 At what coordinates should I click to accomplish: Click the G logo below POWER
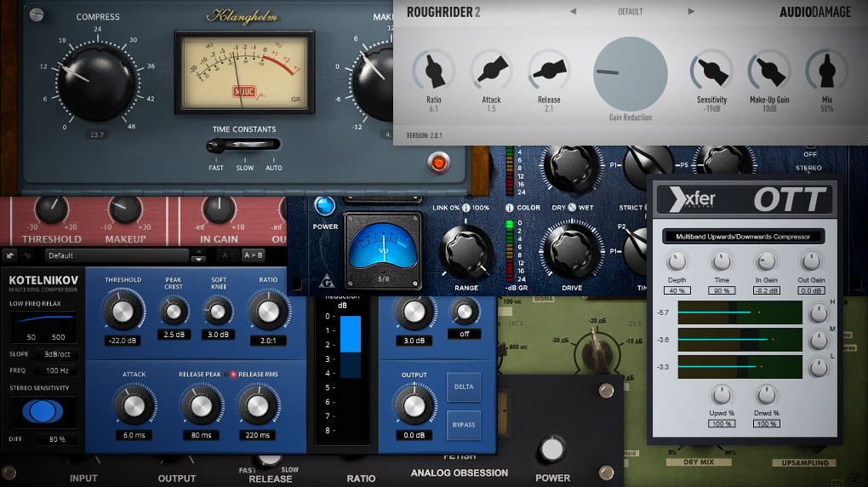pos(327,282)
